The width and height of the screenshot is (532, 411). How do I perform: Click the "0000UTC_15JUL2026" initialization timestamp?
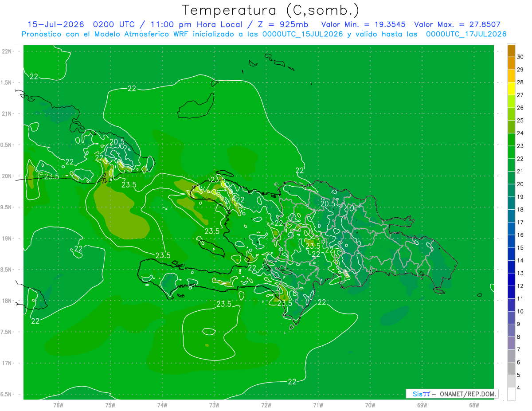[x=303, y=34]
